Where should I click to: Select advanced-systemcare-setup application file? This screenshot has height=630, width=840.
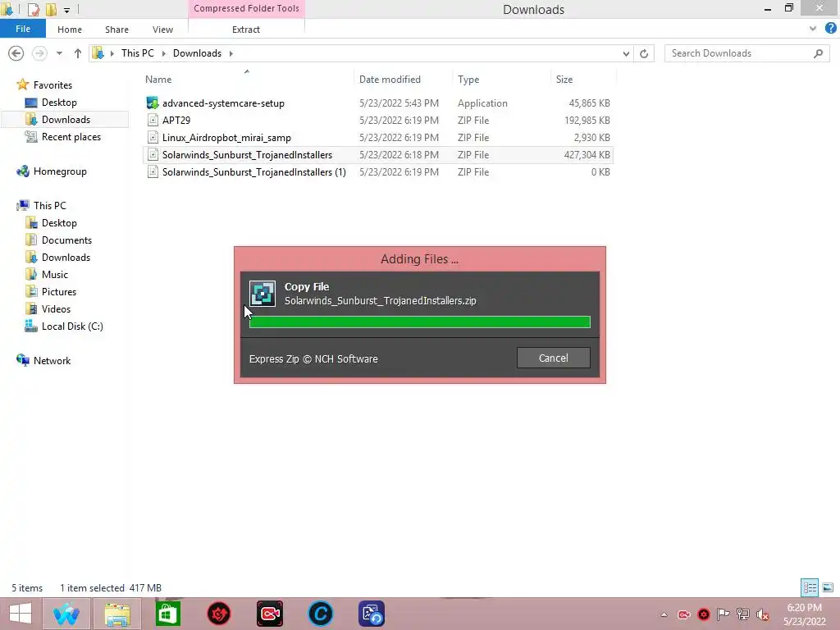(377, 103)
